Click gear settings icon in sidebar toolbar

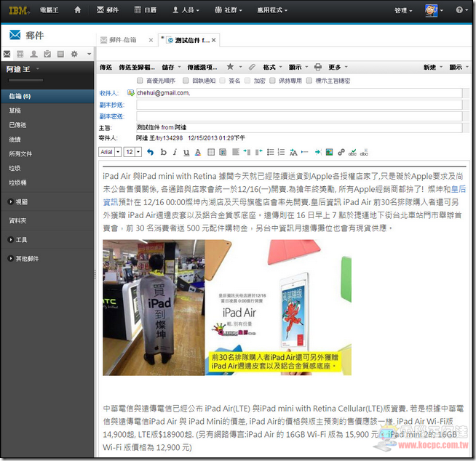[x=74, y=55]
